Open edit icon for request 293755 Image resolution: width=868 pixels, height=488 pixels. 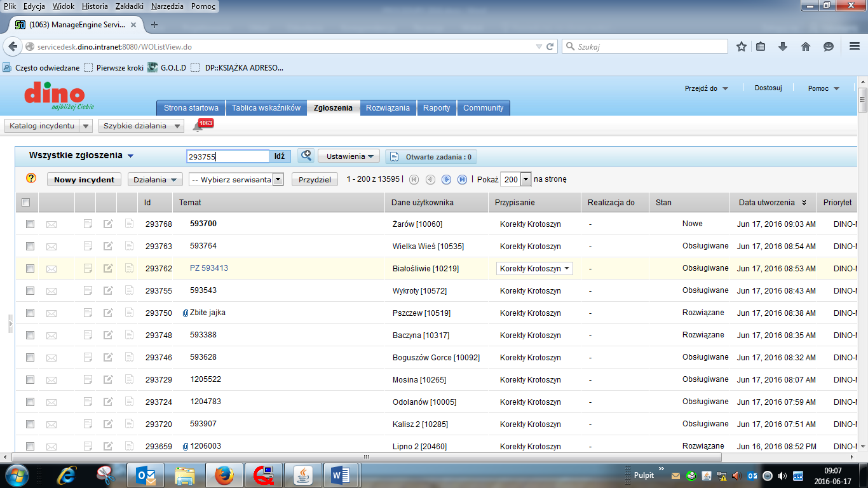tap(109, 290)
